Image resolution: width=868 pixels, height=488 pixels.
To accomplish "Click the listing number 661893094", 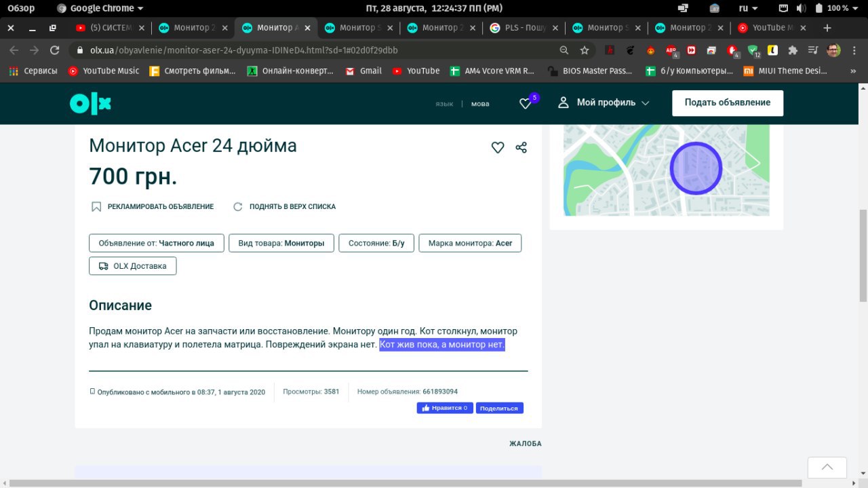I will [440, 392].
